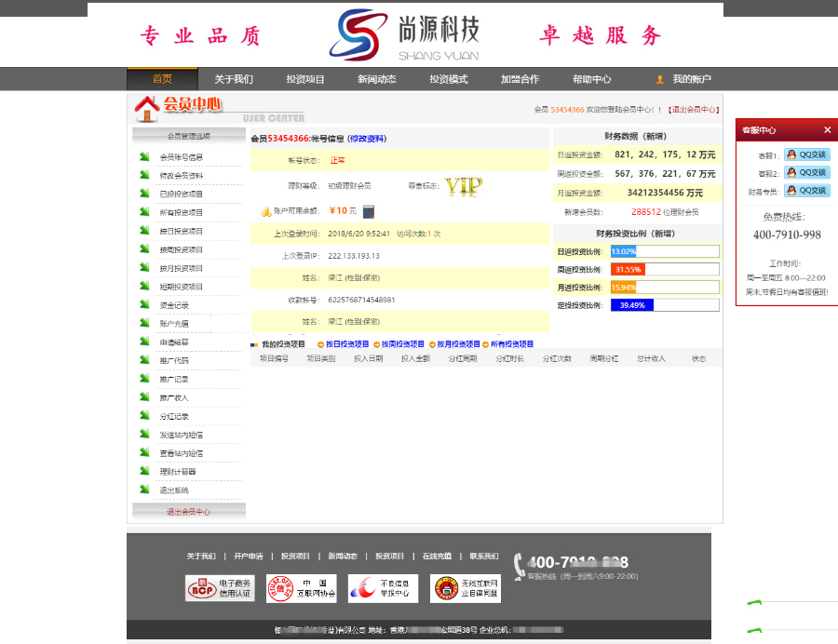838x644 pixels.
Task: Close the 客服中心 floating panel
Action: [827, 130]
